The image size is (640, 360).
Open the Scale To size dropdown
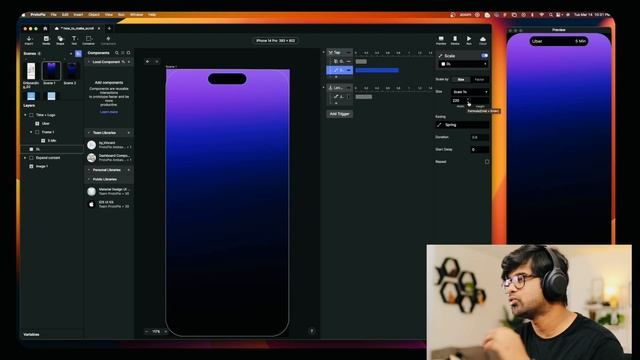[x=470, y=92]
